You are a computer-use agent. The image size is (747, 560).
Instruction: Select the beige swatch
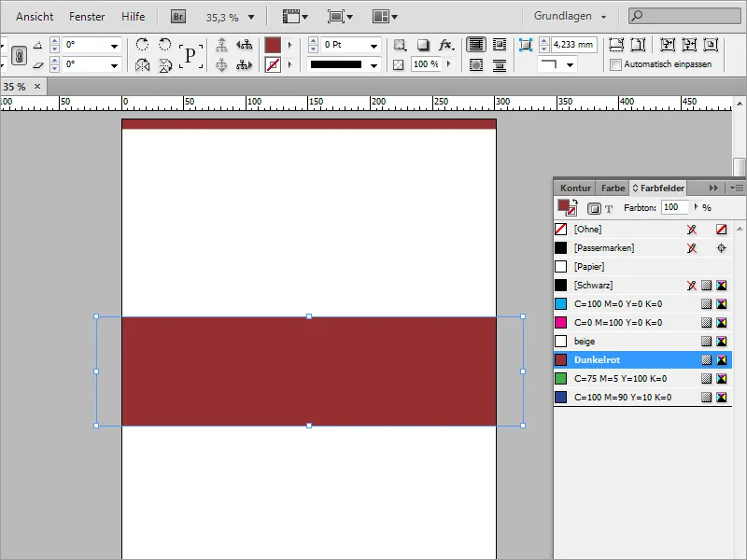pyautogui.click(x=642, y=342)
